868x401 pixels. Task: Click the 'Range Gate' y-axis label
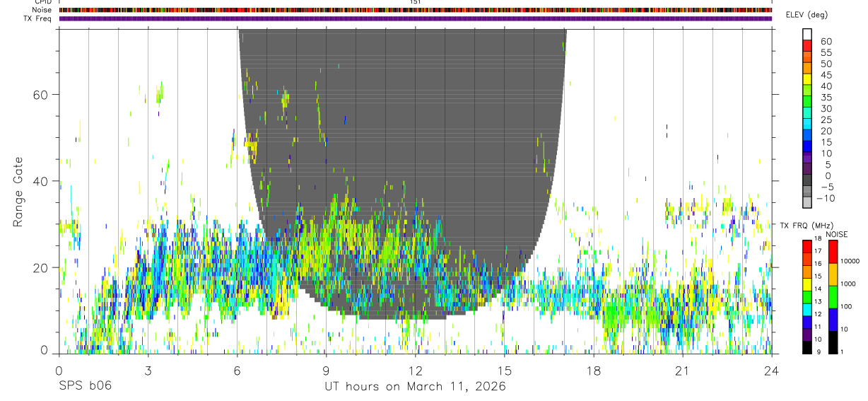18,192
